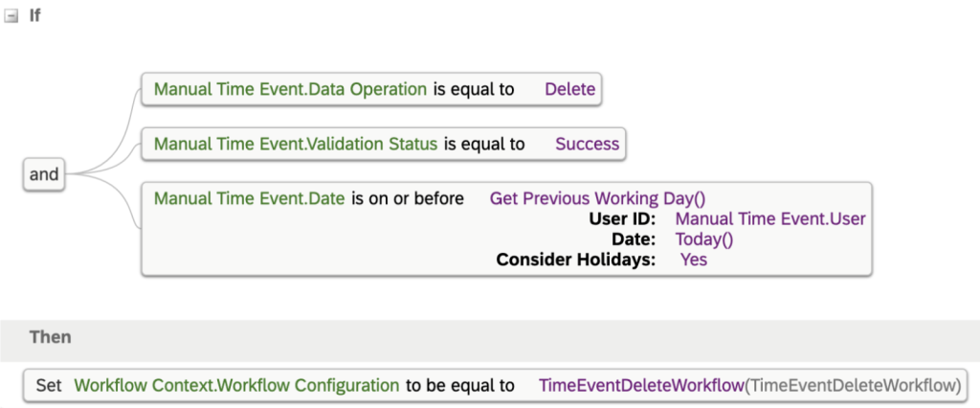
Task: Toggle Consider Holidays Yes value
Action: click(x=694, y=259)
